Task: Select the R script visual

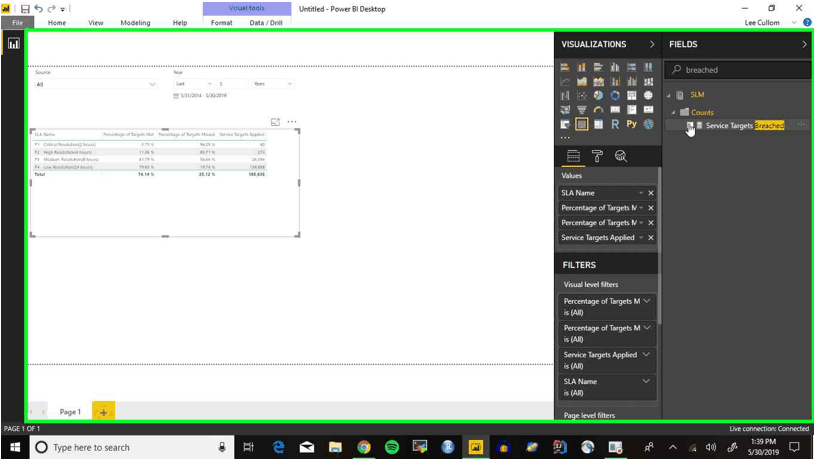Action: click(x=615, y=124)
